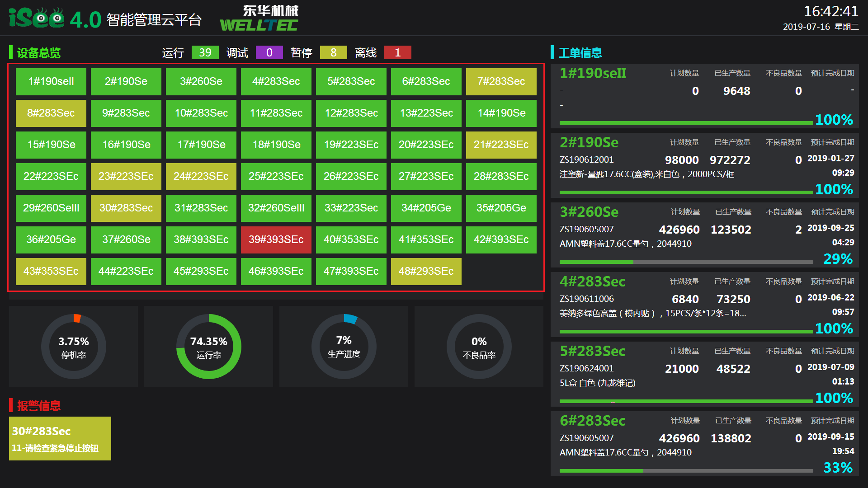
Task: Select the red offline machine 39#393SEc
Action: (x=276, y=239)
